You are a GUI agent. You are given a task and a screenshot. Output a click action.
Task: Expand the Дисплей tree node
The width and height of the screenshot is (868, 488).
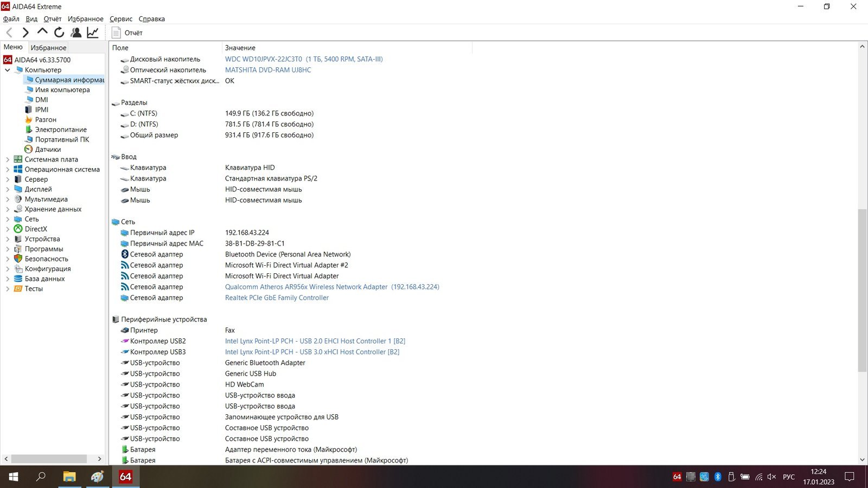[x=8, y=189]
